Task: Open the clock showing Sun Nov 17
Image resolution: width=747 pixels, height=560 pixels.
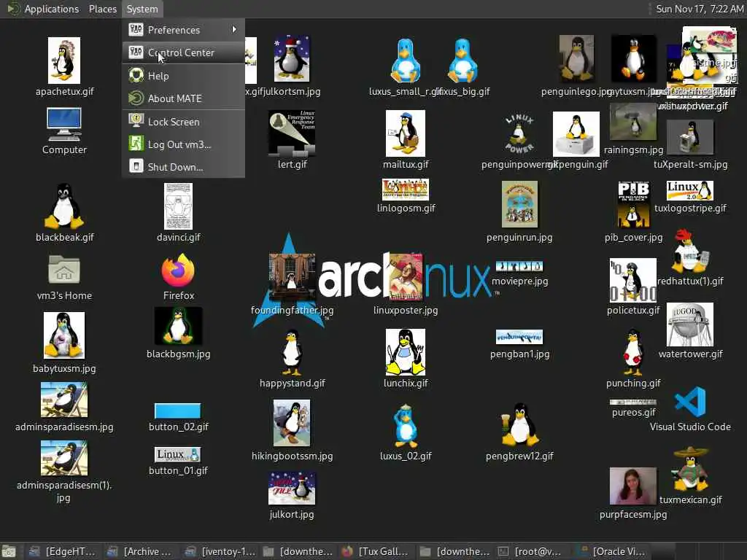Action: (x=700, y=9)
